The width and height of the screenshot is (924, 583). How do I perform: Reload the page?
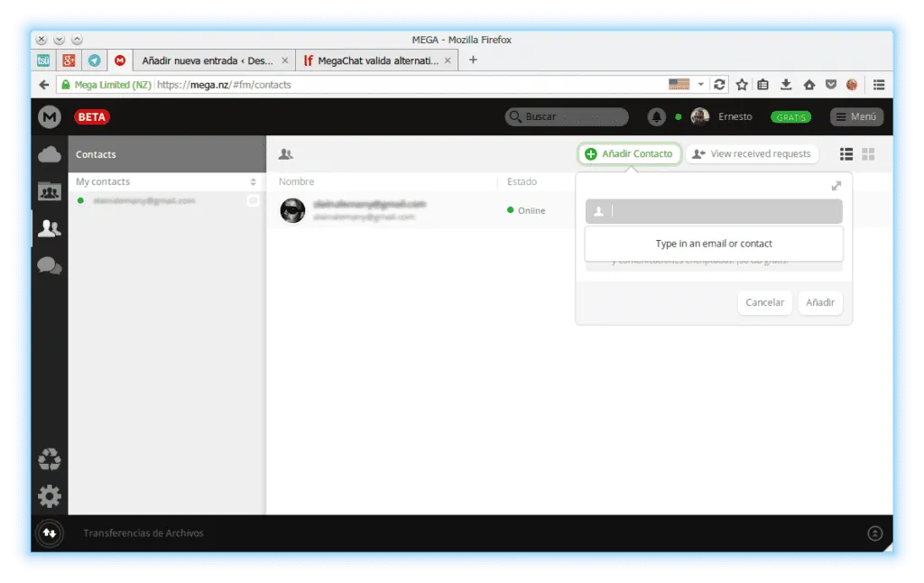[719, 85]
